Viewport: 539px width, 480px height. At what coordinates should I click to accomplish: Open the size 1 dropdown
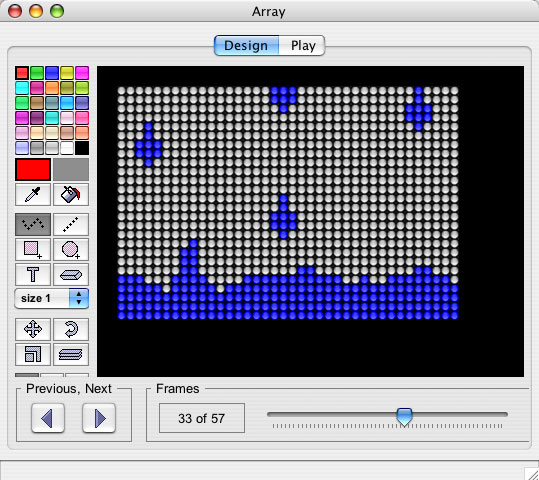pyautogui.click(x=52, y=298)
